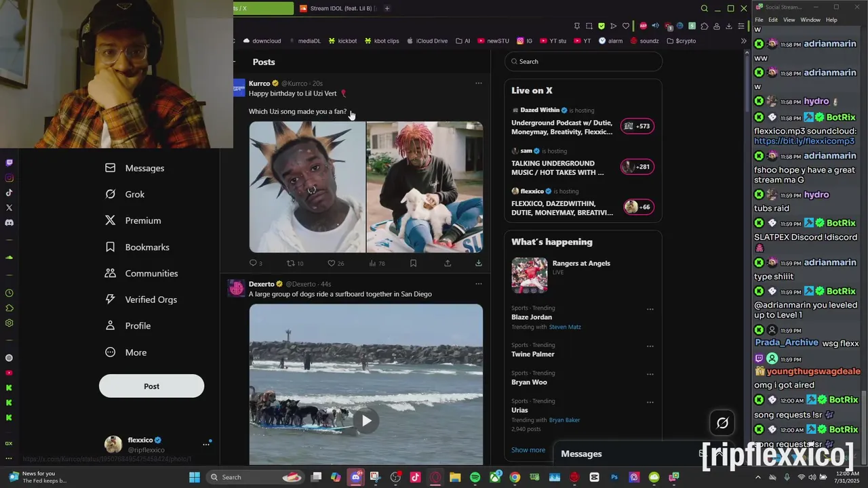Open Communities in the X navigation
The height and width of the screenshot is (488, 868).
(x=141, y=274)
